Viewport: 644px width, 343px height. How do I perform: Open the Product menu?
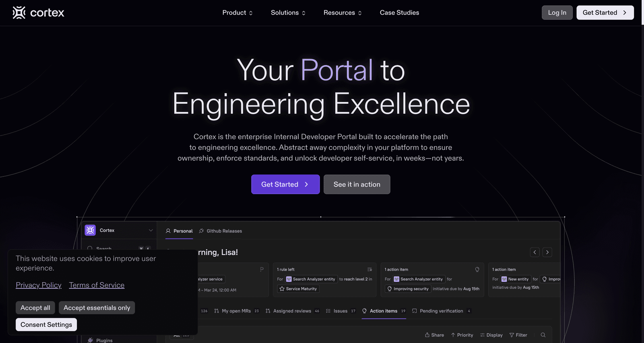coord(237,13)
